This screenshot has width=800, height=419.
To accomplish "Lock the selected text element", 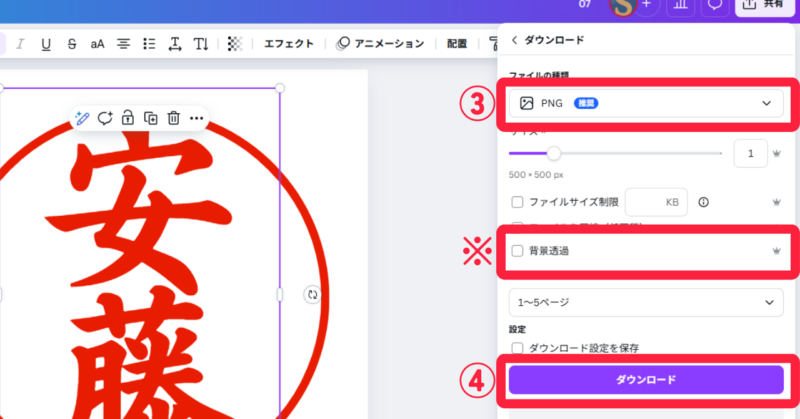I will pyautogui.click(x=128, y=118).
